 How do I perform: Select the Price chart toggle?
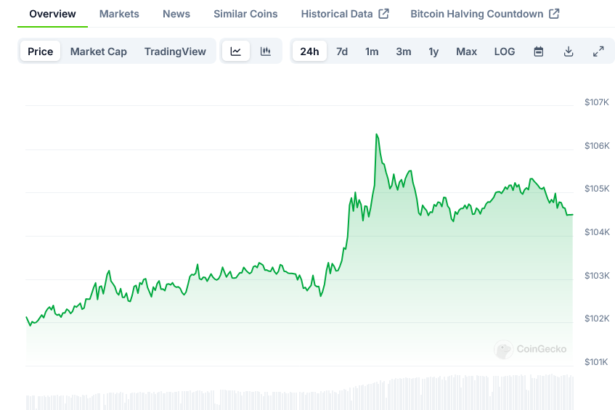(41, 51)
